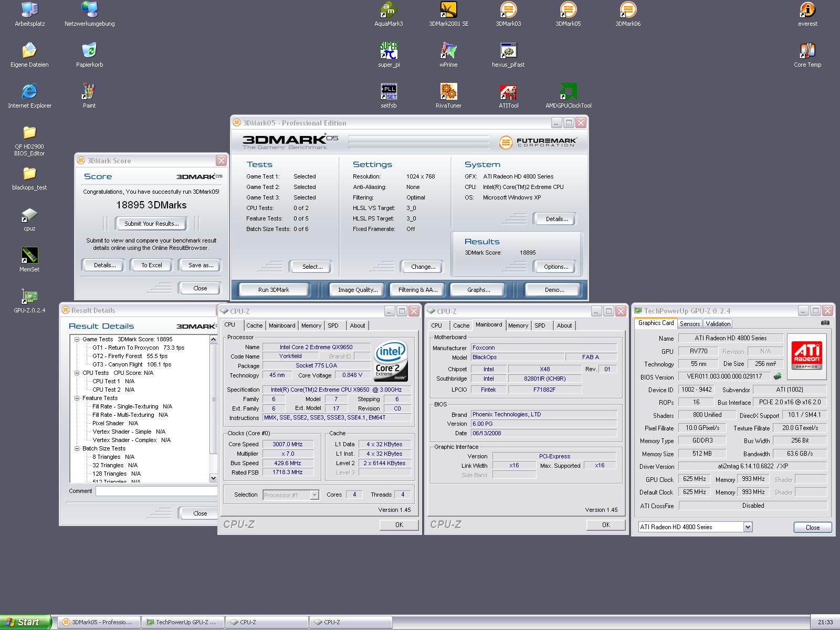
Task: Click Save as in 3DMark Score
Action: click(201, 265)
